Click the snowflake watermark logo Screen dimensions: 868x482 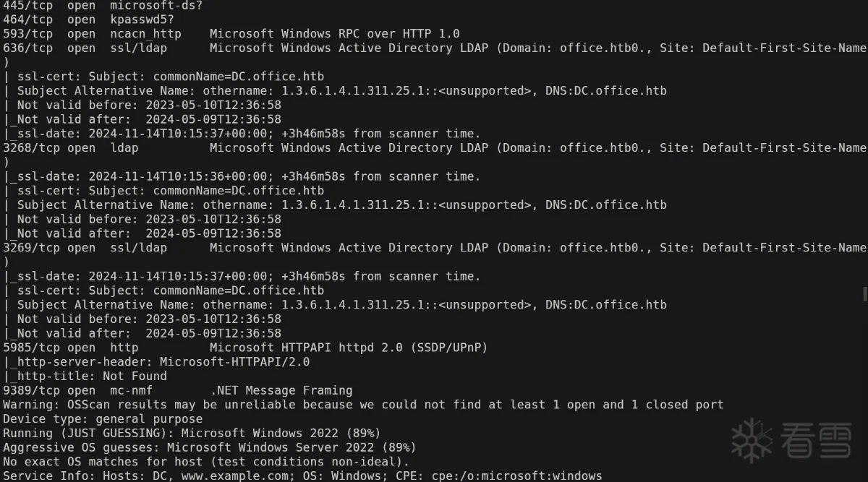[x=752, y=438]
